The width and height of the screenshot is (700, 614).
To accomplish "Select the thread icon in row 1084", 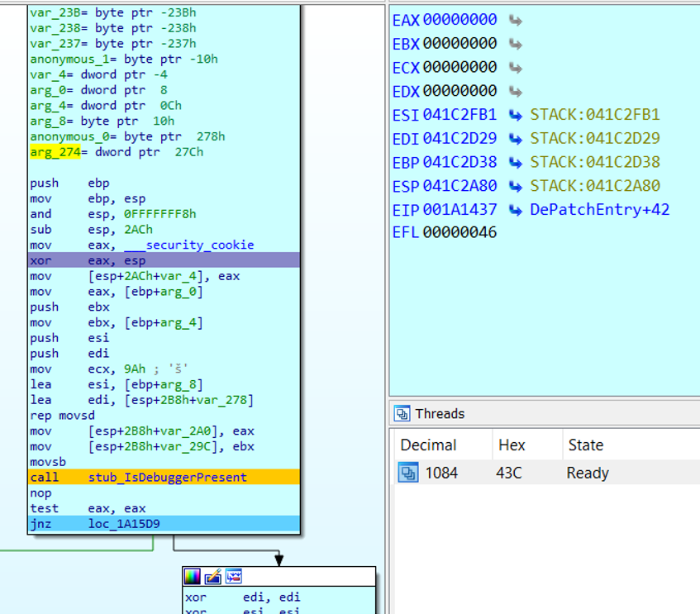I will (408, 473).
